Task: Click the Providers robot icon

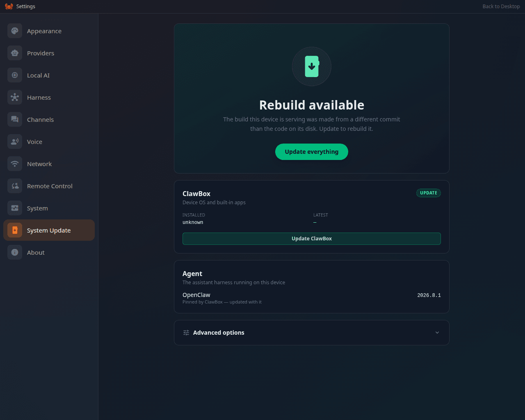Action: pos(15,53)
